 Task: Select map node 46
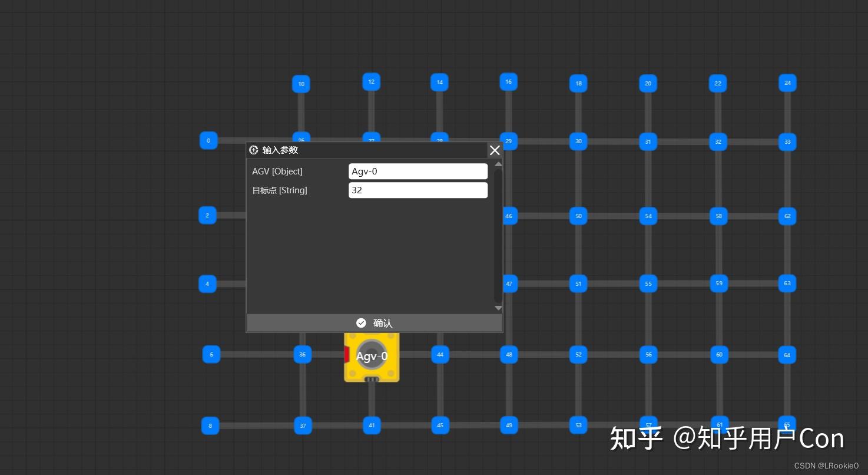coord(509,216)
